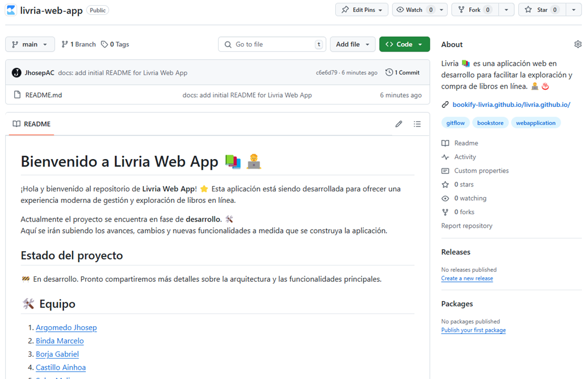This screenshot has height=379, width=588.
Task: Click the fork icon beside 0 forks
Action: click(x=445, y=212)
